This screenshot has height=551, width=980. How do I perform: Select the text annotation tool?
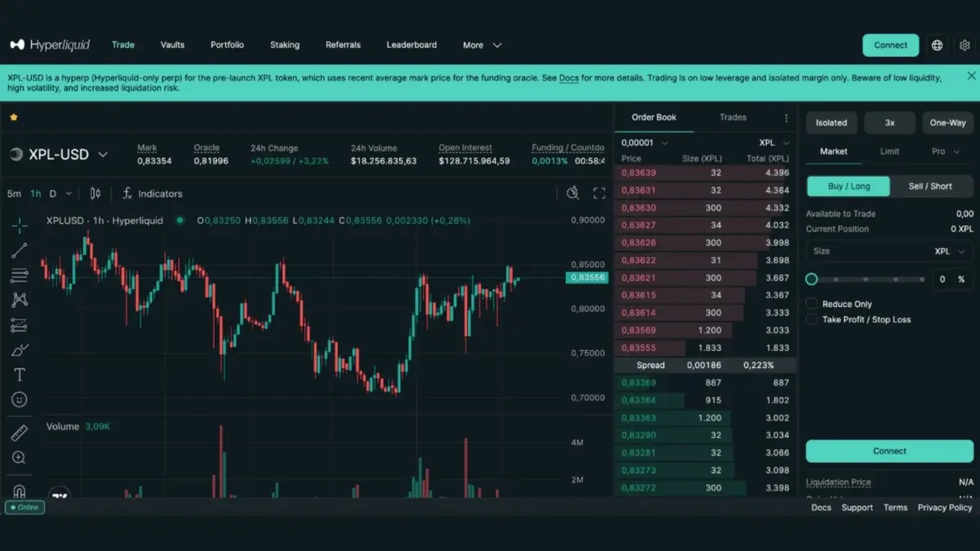[x=20, y=375]
